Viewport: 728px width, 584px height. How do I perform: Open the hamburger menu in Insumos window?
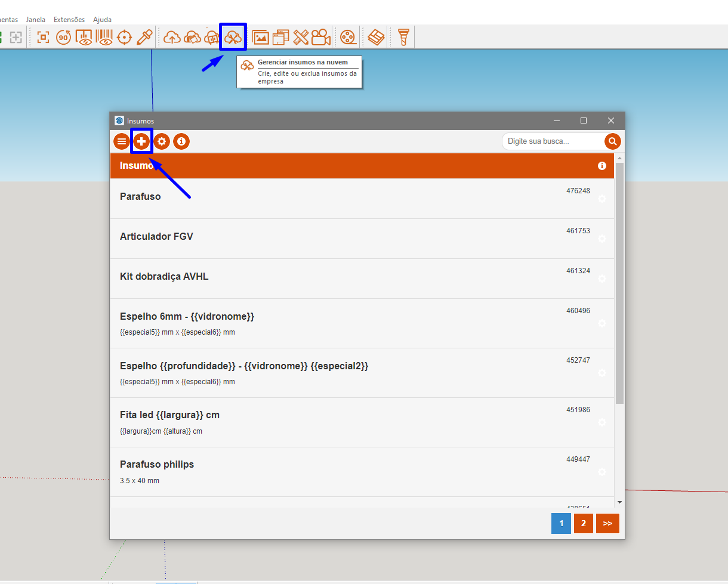click(x=122, y=141)
